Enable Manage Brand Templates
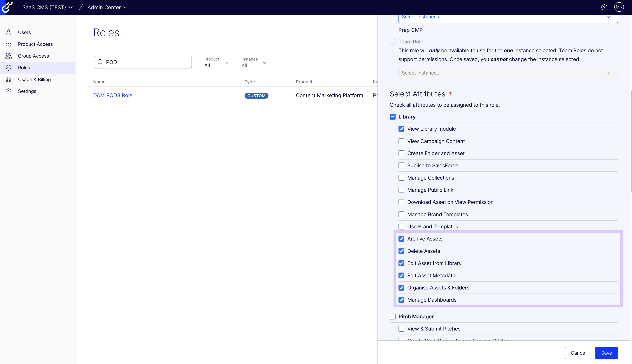632x364 pixels. coord(401,215)
